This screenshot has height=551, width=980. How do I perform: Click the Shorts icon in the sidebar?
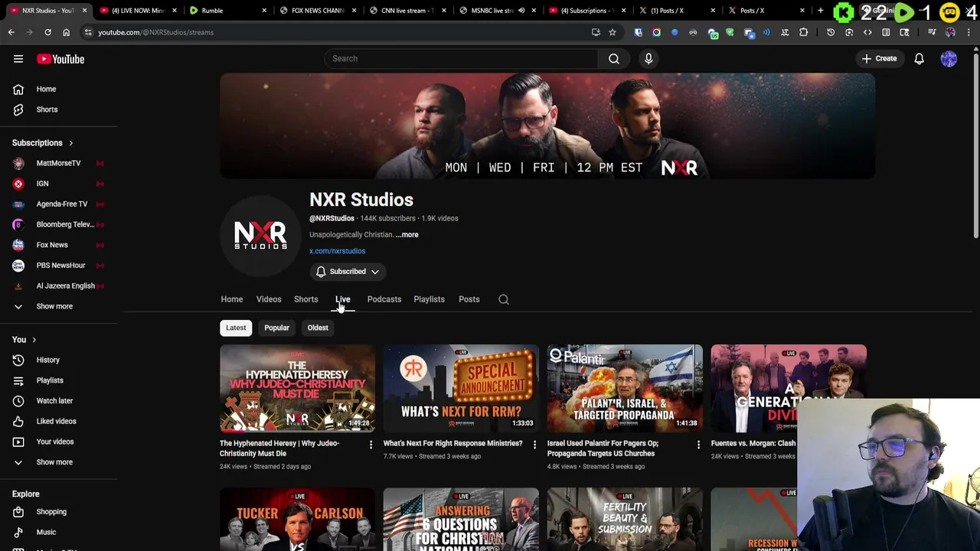point(18,109)
